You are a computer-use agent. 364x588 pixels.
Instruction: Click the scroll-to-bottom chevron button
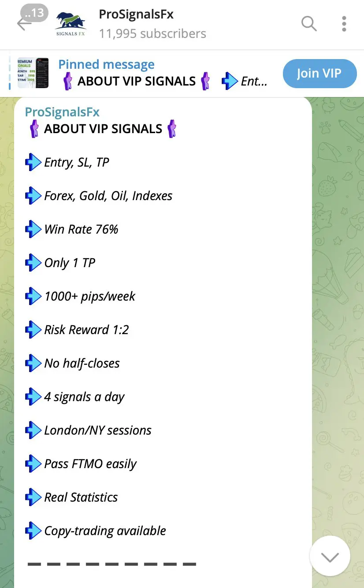(x=330, y=557)
